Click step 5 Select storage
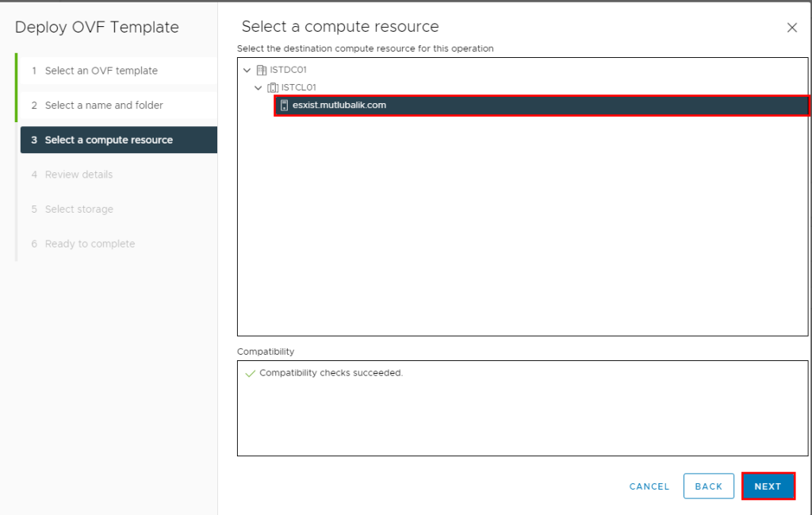812x515 pixels. point(119,209)
